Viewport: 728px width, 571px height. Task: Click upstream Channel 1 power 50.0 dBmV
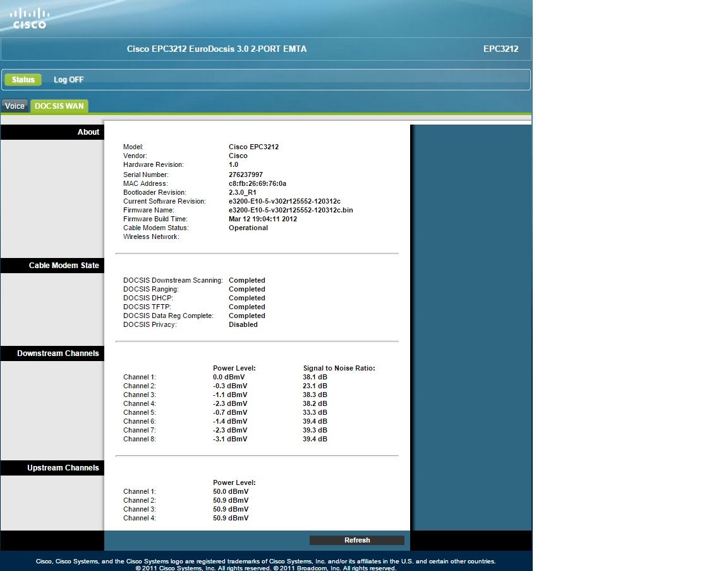pyautogui.click(x=231, y=491)
